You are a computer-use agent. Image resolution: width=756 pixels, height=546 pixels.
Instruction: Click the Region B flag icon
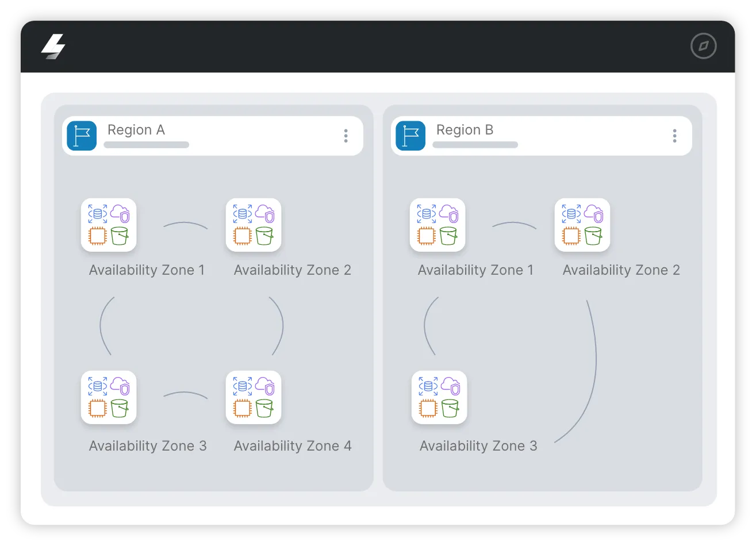pos(410,136)
